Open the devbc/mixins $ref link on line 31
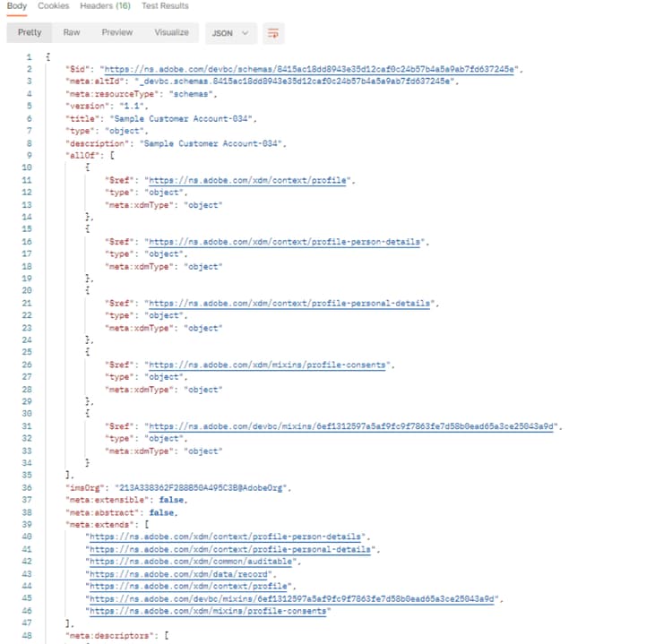 (351, 426)
